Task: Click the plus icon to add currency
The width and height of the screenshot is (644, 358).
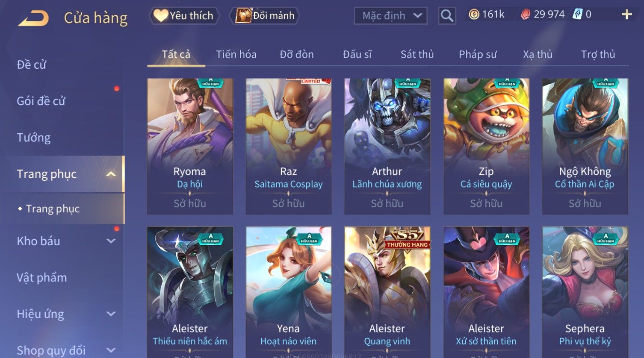Action: [626, 15]
